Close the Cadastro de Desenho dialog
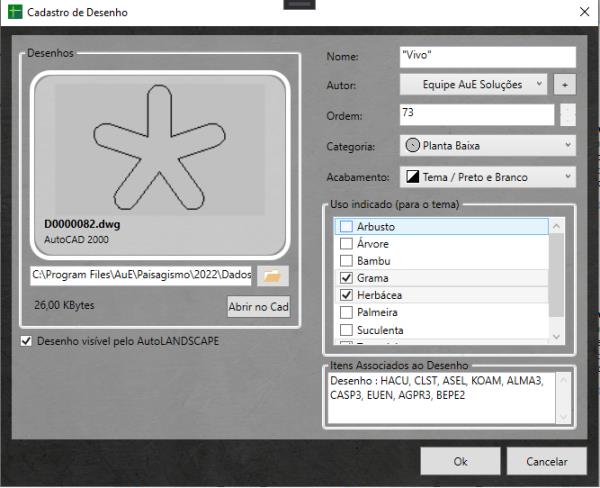The image size is (600, 488). click(584, 11)
